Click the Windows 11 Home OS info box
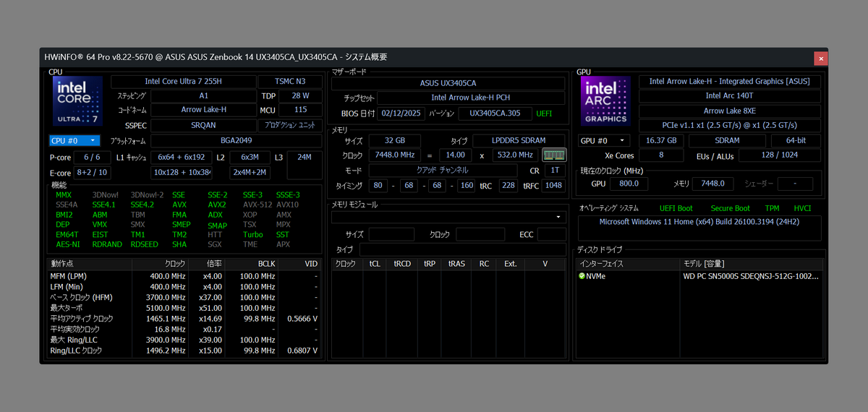Image resolution: width=868 pixels, height=412 pixels. [699, 226]
